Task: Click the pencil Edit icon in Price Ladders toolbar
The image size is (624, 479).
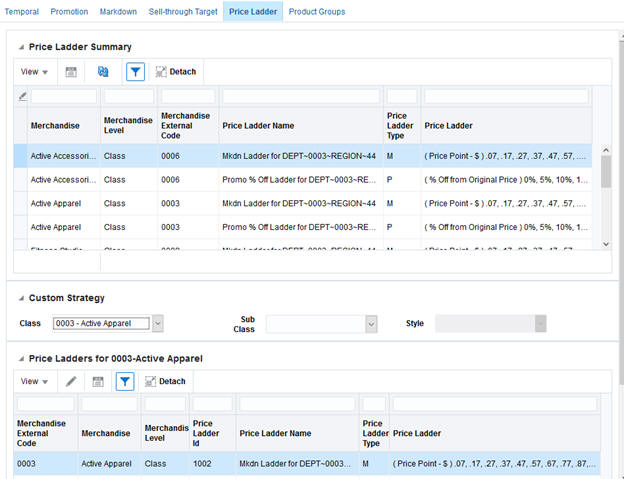Action: pyautogui.click(x=71, y=382)
